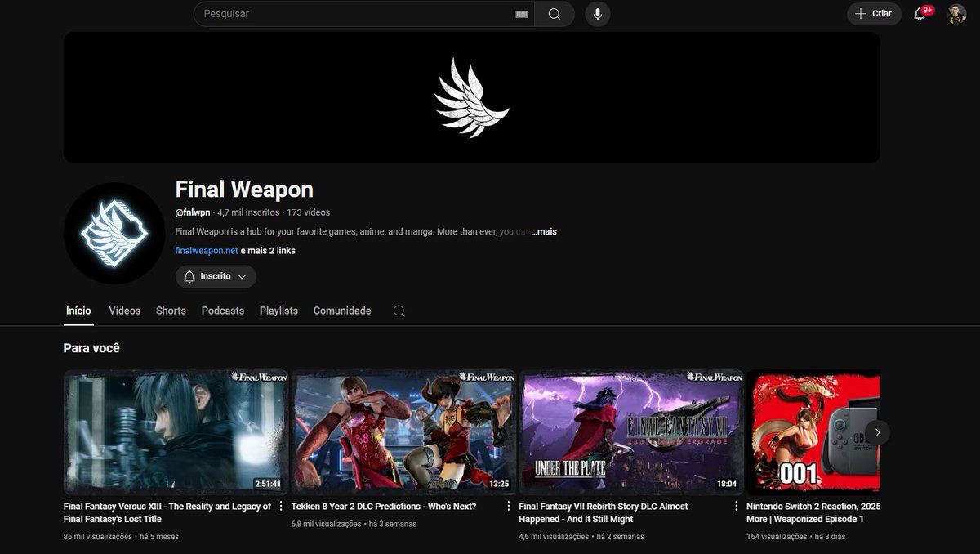Click '4,6 mil visualizações' under Rebirth video

(554, 537)
